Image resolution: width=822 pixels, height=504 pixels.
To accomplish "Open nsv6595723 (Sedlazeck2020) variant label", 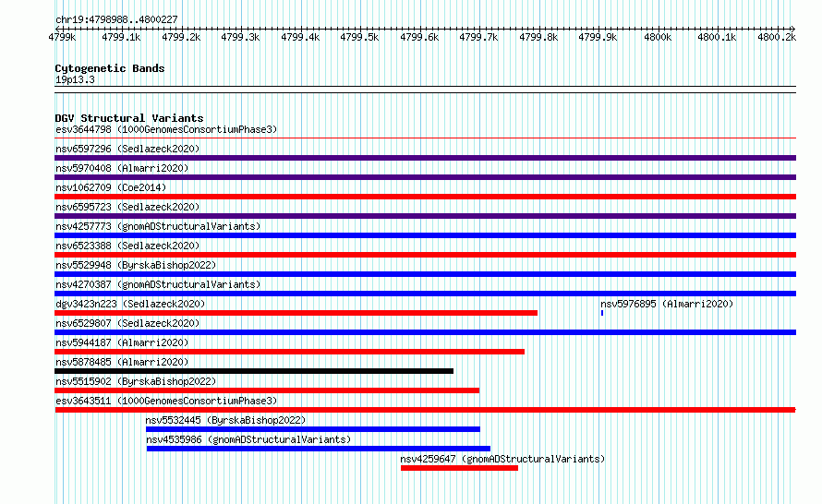I will point(127,207).
